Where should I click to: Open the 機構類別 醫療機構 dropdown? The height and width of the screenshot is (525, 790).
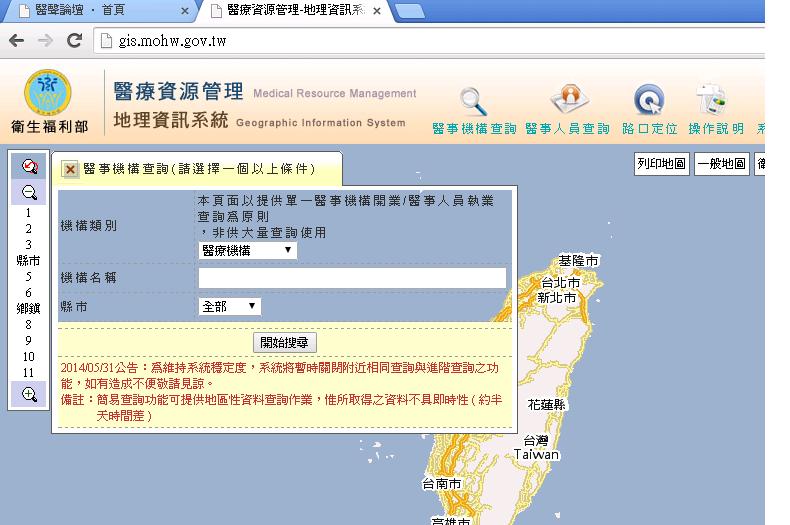(x=248, y=250)
